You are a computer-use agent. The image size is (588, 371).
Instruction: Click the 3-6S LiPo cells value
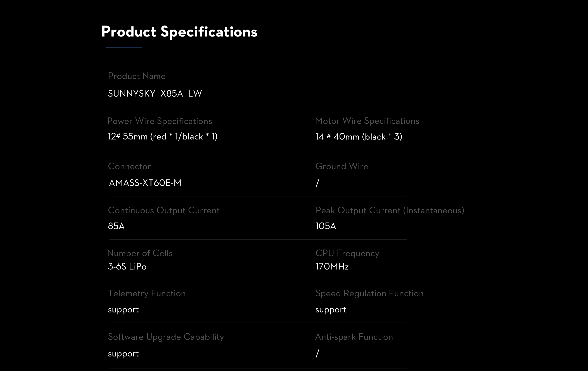pyautogui.click(x=127, y=267)
